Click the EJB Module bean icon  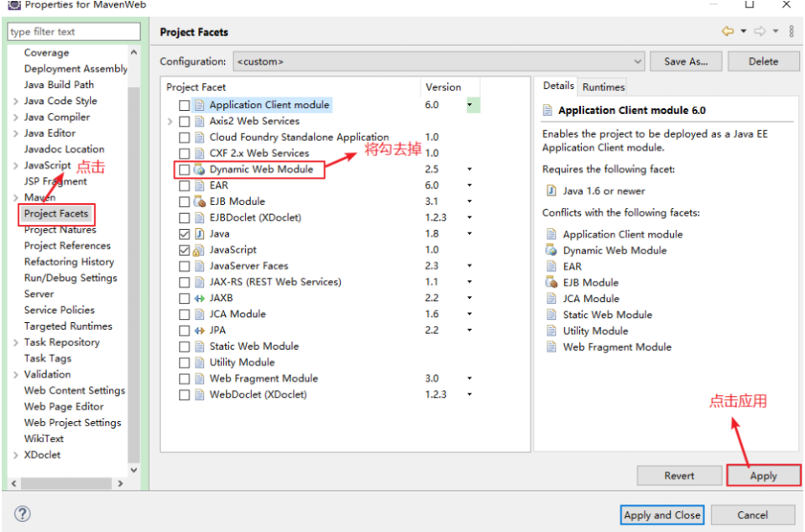[x=199, y=201]
